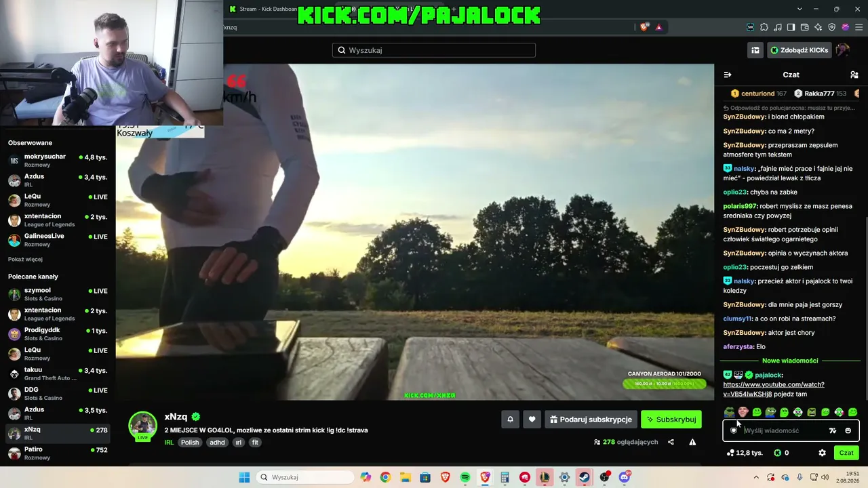Toggle notifications bell for xNzq
Screen dimensions: 868x488
tap(511, 420)
